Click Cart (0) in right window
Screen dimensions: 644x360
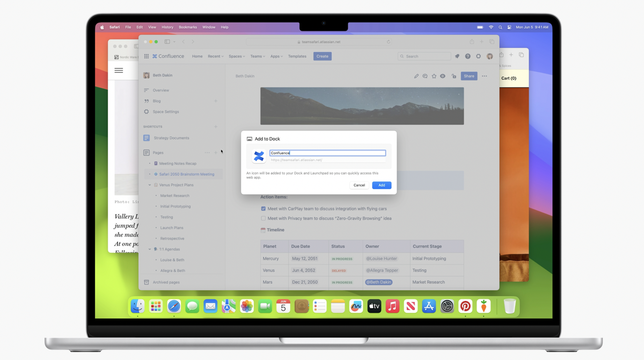509,78
